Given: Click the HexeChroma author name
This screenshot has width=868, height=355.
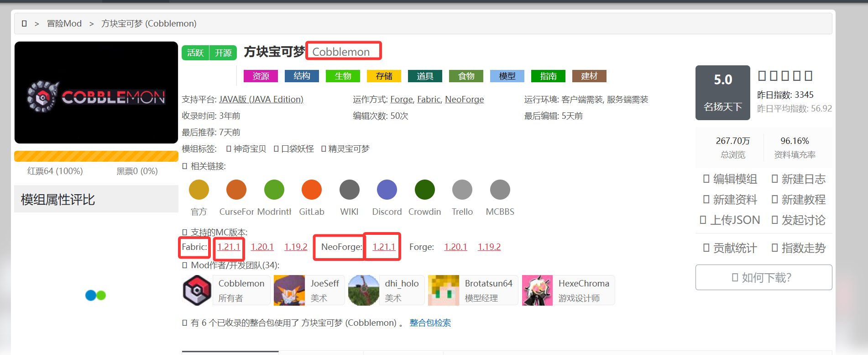Looking at the screenshot, I should [x=584, y=283].
